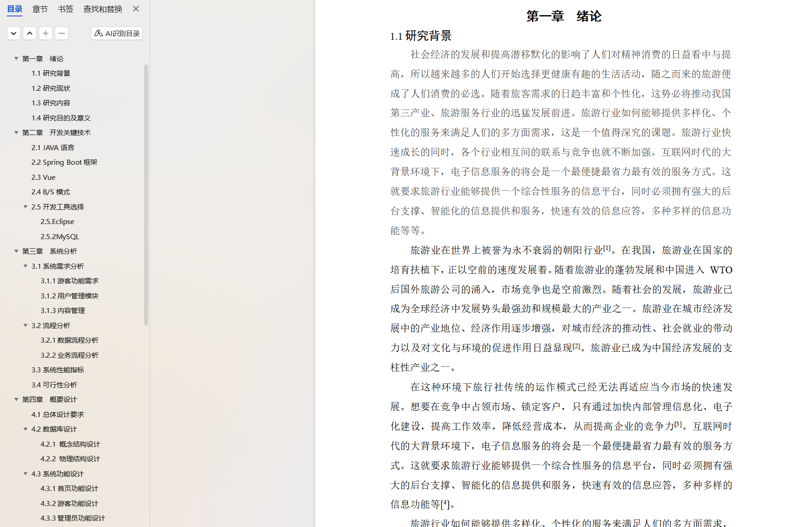Run the AI识别目录 function
This screenshot has width=812, height=527.
coord(116,33)
